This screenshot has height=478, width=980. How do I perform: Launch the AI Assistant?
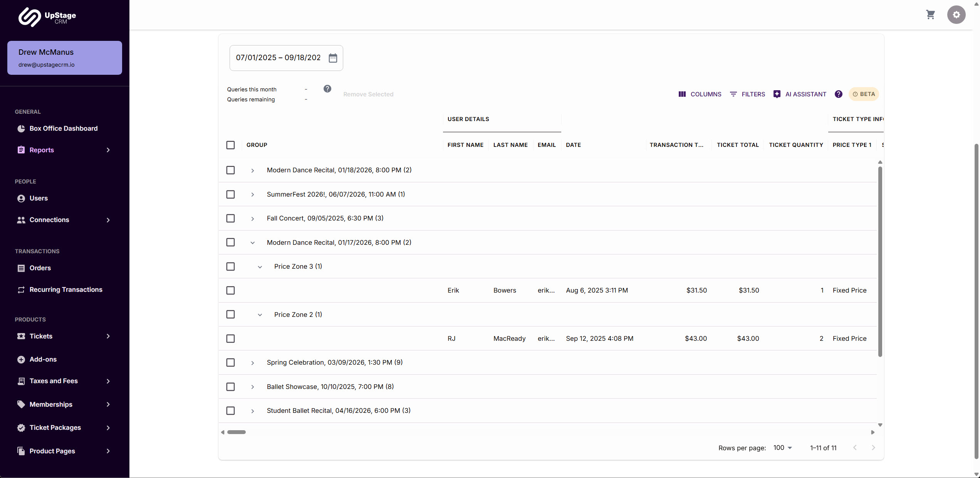800,94
